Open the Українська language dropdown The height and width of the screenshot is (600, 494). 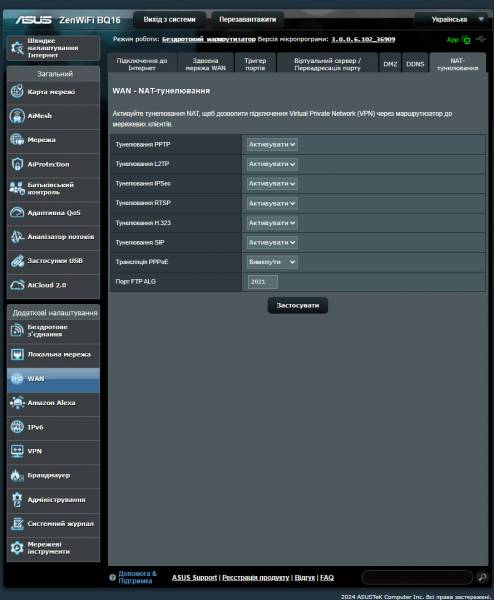452,19
